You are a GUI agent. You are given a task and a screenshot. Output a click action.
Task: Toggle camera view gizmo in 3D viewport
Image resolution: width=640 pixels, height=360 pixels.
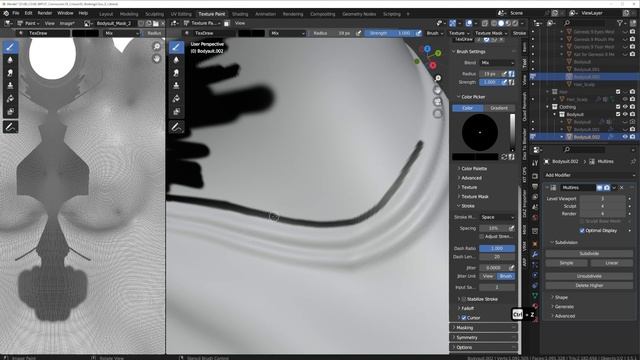[438, 102]
